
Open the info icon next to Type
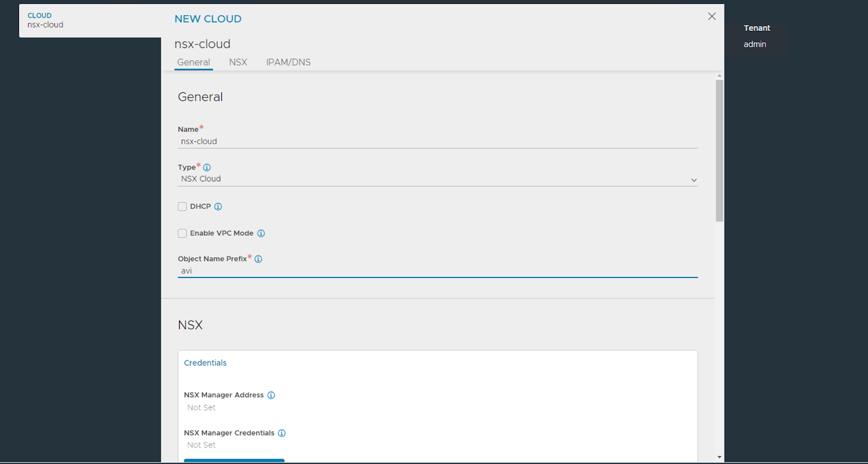(207, 167)
